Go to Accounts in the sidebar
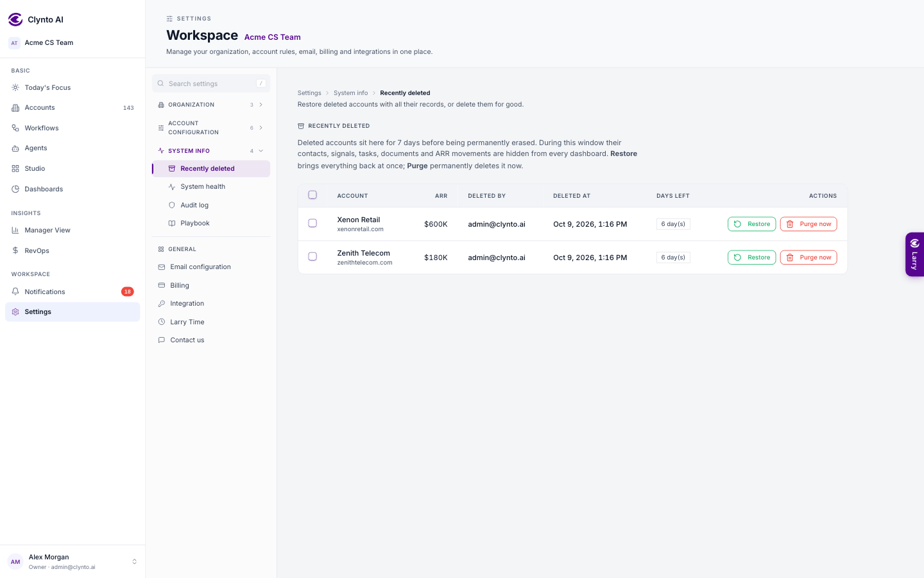Image resolution: width=924 pixels, height=578 pixels. pos(73,107)
